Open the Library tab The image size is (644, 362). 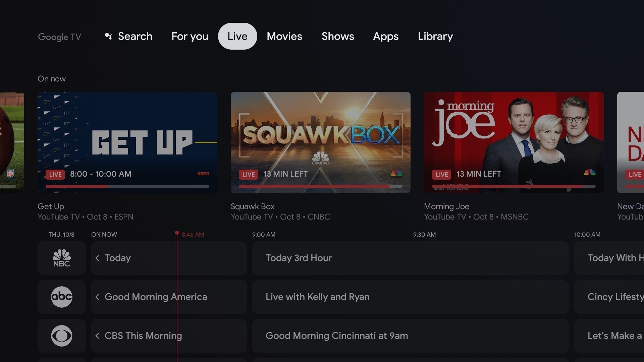click(435, 36)
